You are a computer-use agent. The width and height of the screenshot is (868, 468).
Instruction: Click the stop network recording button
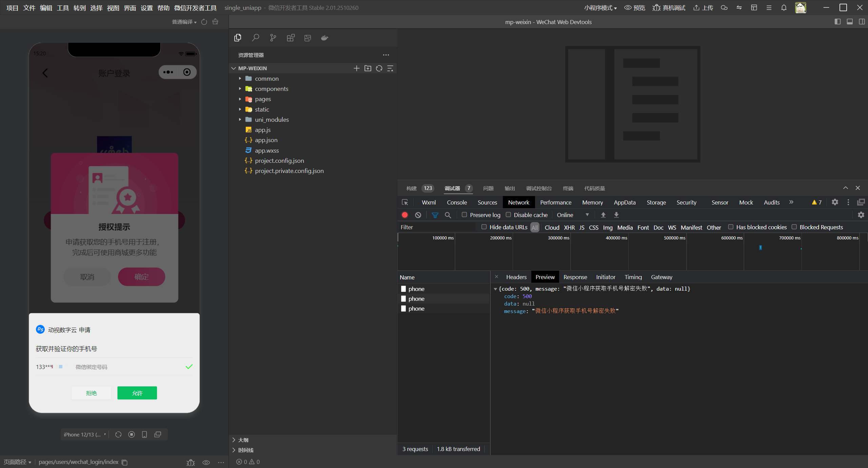(x=405, y=215)
